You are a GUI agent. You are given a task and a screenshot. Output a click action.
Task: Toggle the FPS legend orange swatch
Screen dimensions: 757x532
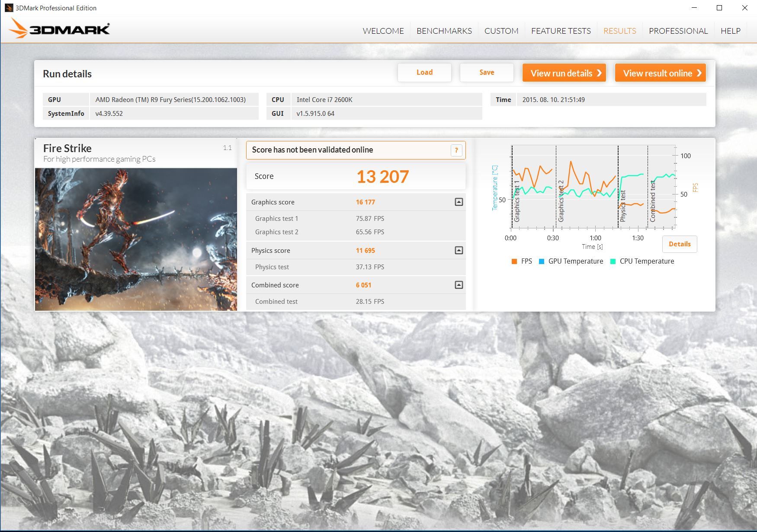[514, 261]
